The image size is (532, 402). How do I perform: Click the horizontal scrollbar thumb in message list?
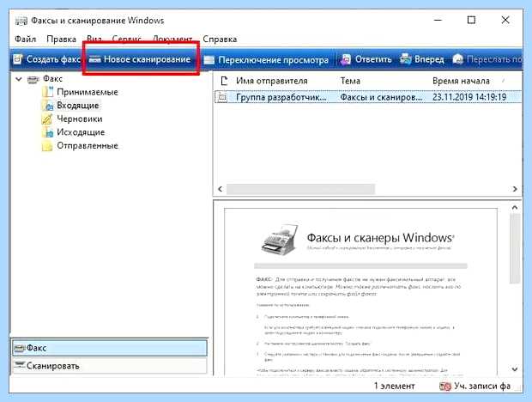300,189
